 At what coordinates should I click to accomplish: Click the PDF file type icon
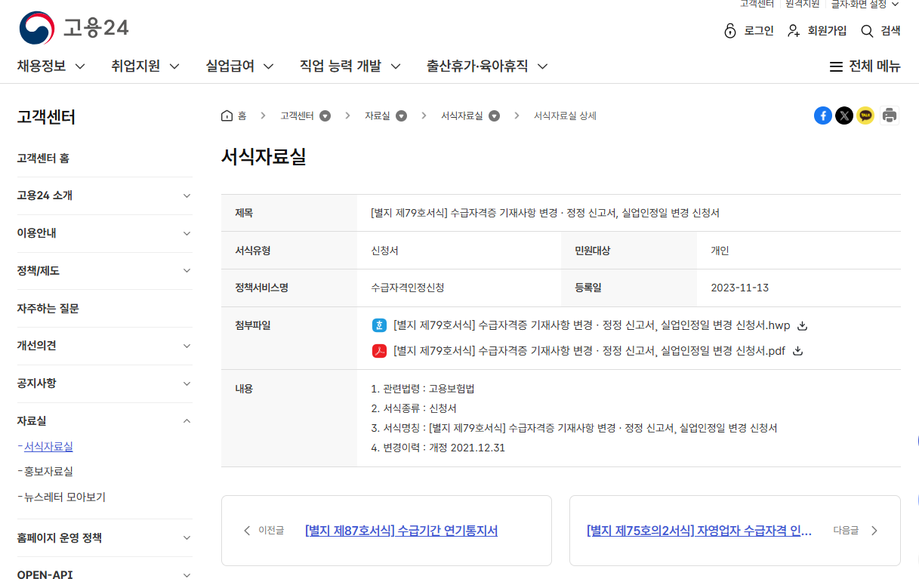(x=379, y=351)
